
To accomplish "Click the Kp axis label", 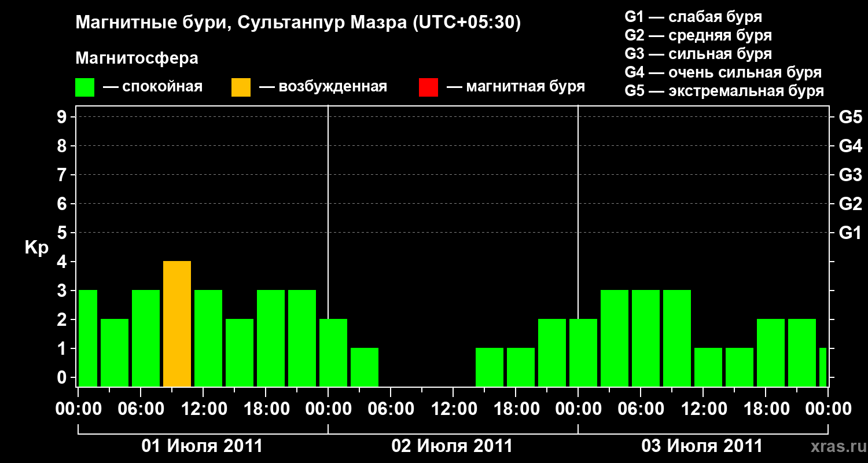I will click(36, 248).
